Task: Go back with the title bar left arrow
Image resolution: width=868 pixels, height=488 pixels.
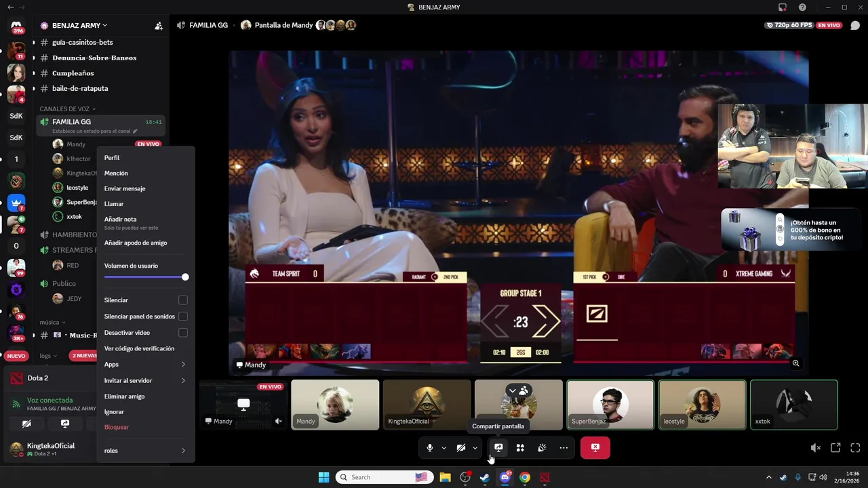Action: [x=10, y=7]
